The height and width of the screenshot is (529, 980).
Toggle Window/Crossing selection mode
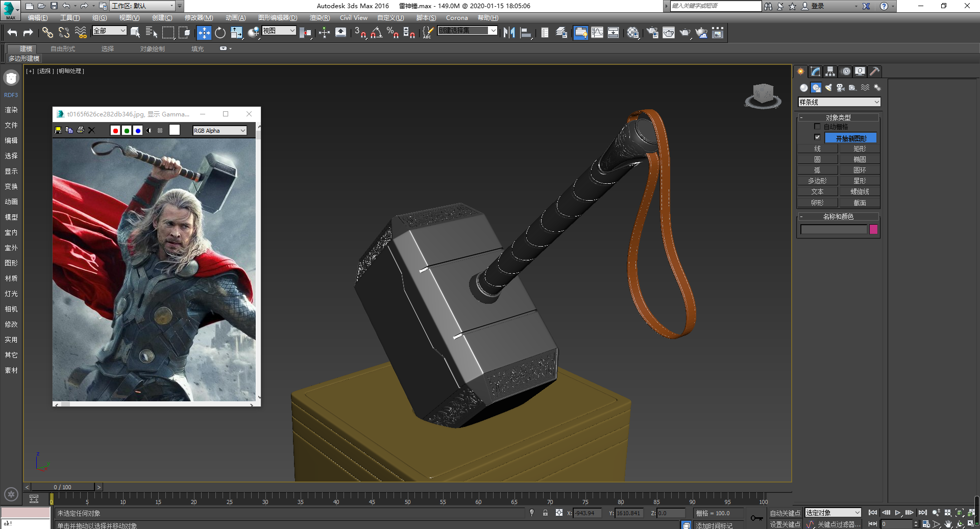(184, 33)
